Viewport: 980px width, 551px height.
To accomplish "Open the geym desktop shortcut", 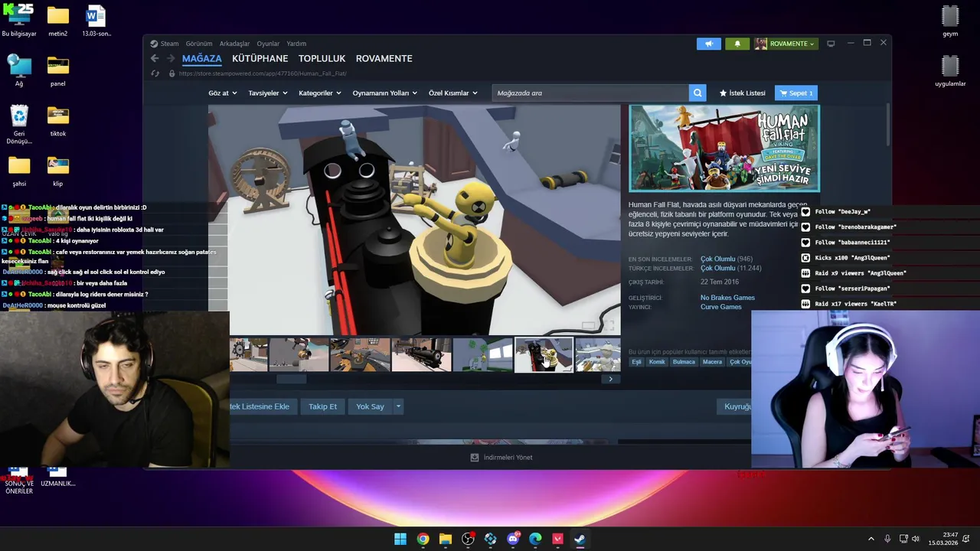I will click(x=950, y=21).
